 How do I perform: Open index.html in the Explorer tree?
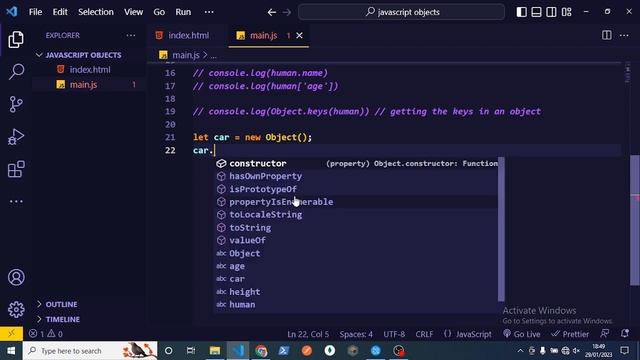89,70
